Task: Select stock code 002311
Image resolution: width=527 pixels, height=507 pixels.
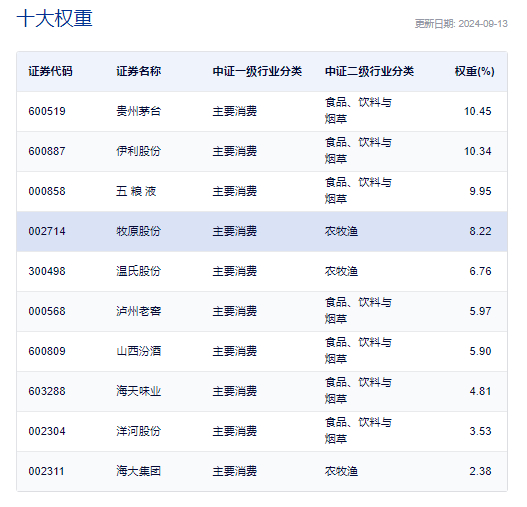Action: pos(46,471)
